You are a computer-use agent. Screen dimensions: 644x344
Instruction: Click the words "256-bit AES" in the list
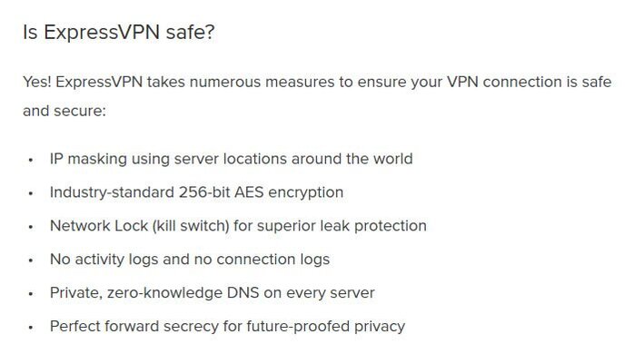[221, 192]
